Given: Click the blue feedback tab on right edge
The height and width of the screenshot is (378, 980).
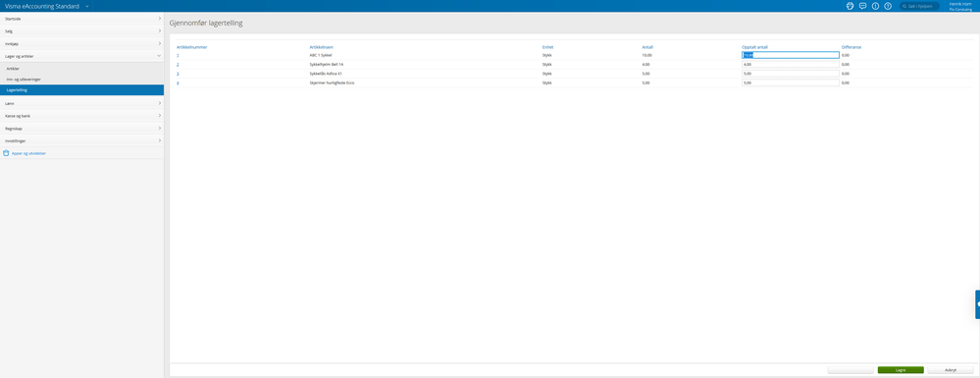Looking at the screenshot, I should 977,304.
